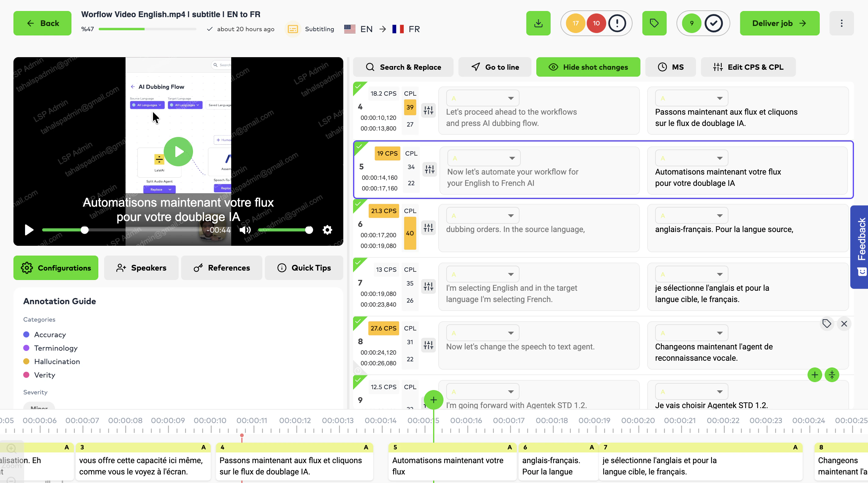This screenshot has height=483, width=868.
Task: Toggle the approved checkmark on line 5
Action: pyautogui.click(x=359, y=147)
